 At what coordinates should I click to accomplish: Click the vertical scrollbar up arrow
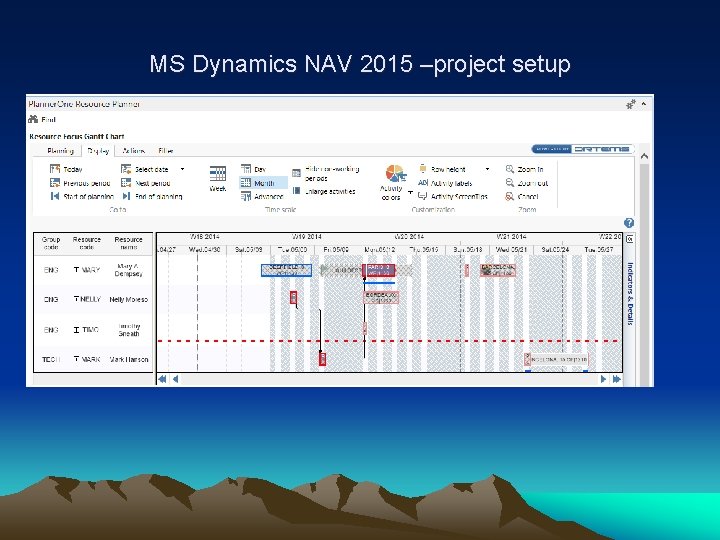click(x=644, y=156)
